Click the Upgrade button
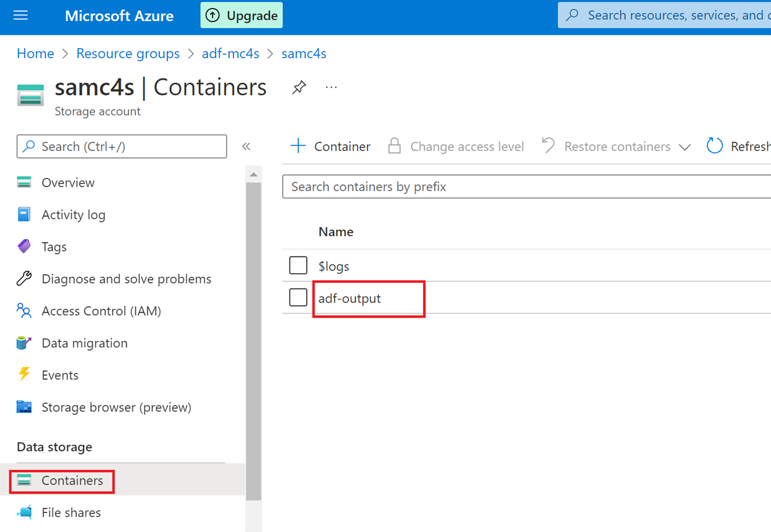 point(242,15)
